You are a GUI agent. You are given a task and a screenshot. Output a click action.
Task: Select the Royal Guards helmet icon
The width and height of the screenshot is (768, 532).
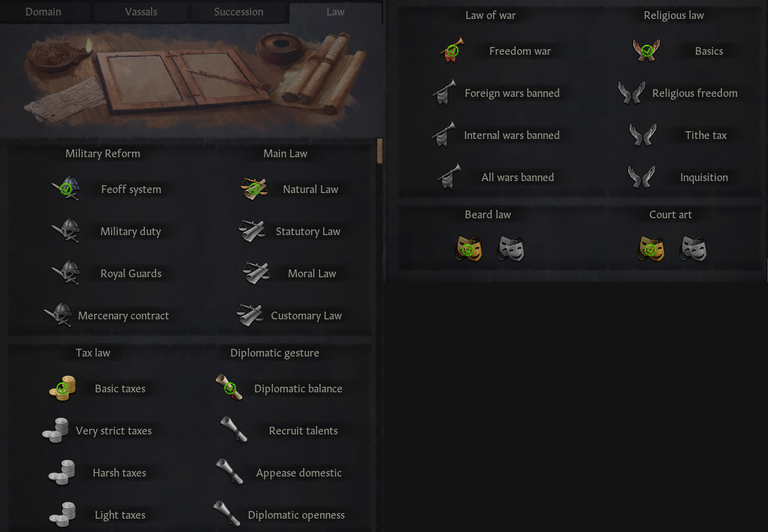[66, 273]
